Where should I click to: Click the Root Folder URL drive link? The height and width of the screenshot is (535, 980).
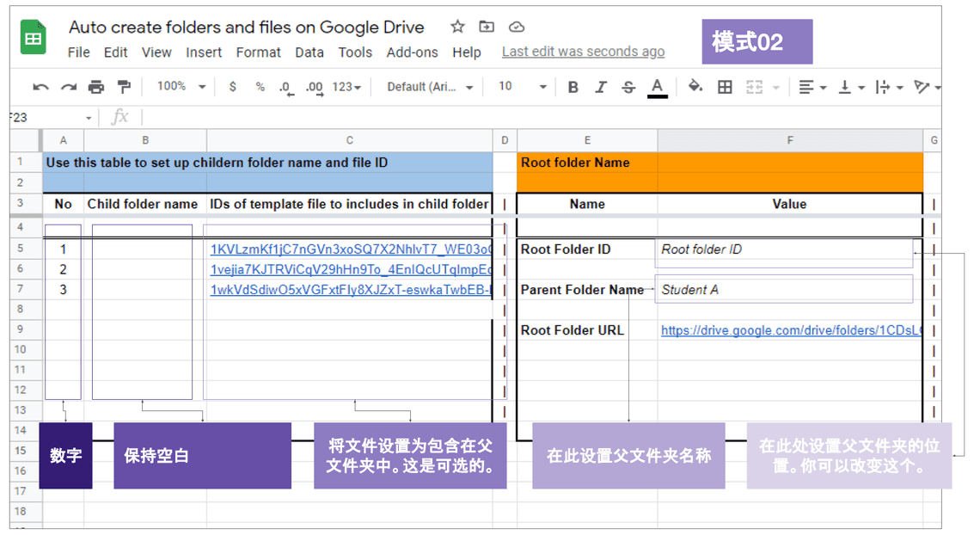pos(790,330)
